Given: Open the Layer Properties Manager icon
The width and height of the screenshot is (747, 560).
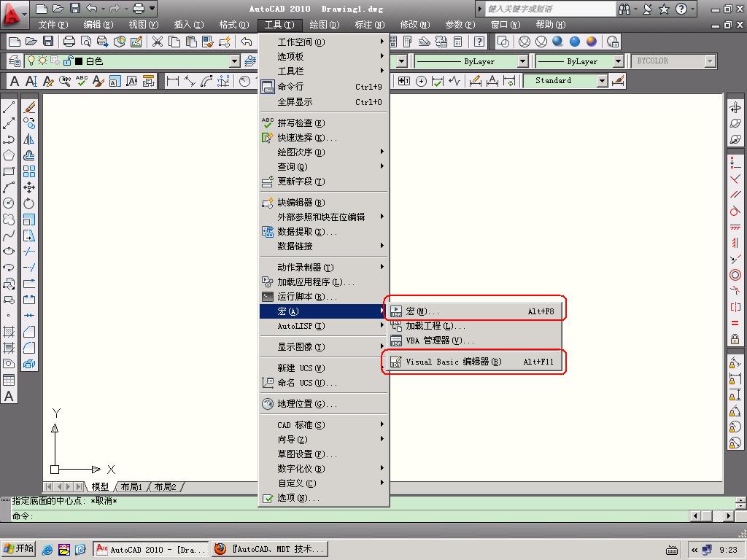Looking at the screenshot, I should pos(15,61).
